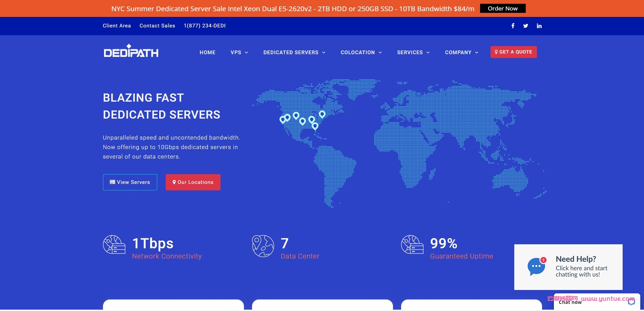Click the easternmost map pin on the US map
This screenshot has width=644, height=311.
point(322,114)
